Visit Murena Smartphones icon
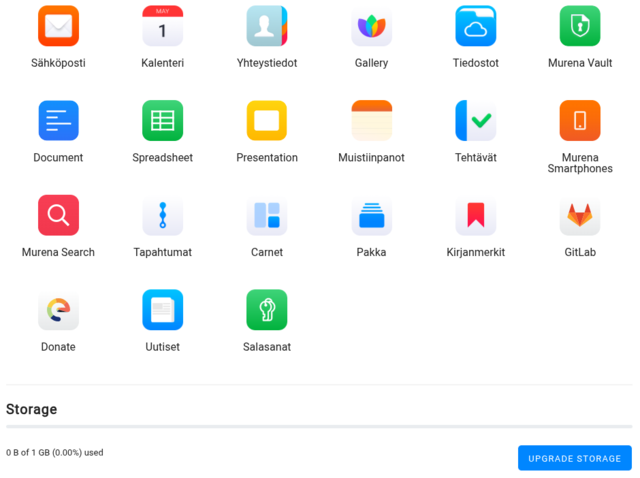This screenshot has height=478, width=640. point(580,120)
